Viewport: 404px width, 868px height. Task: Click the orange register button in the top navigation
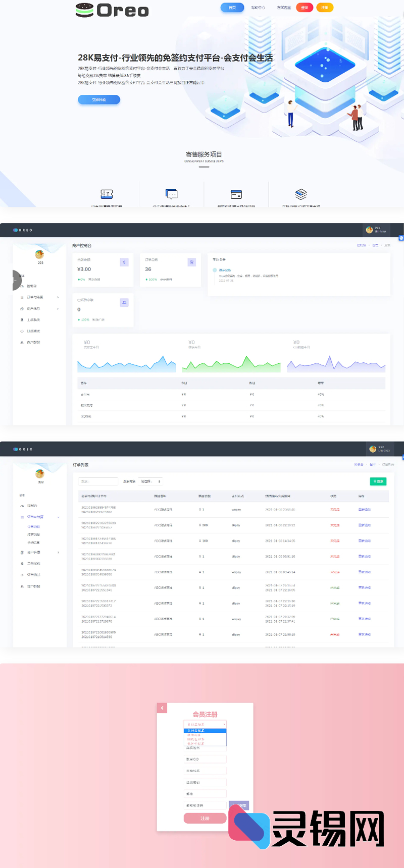click(x=325, y=8)
